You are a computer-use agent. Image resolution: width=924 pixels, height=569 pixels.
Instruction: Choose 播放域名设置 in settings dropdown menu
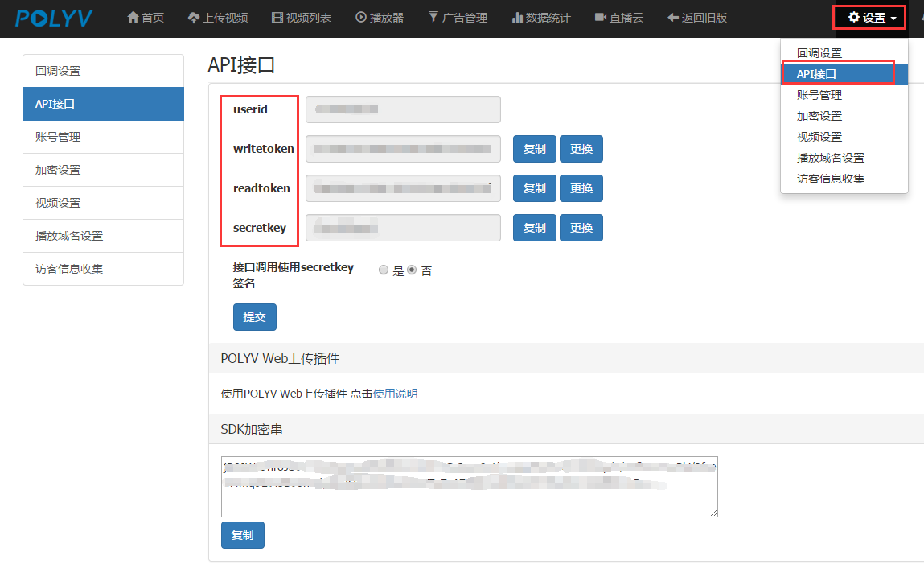[844, 158]
